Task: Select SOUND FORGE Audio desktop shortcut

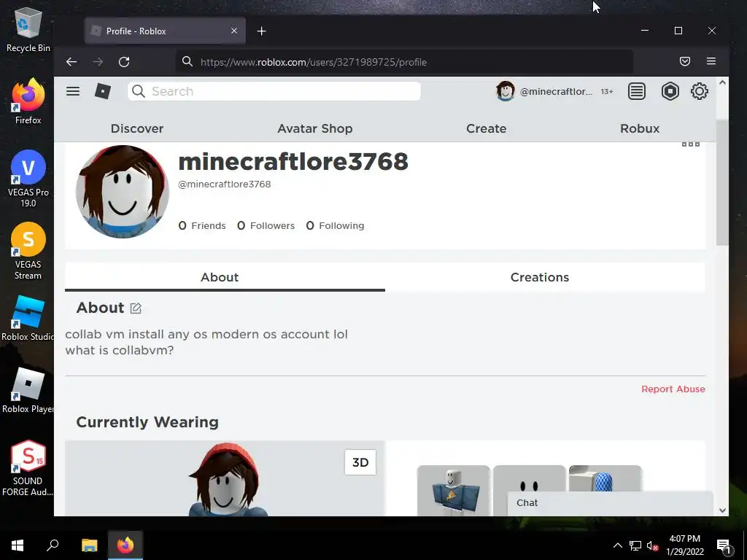Action: [x=28, y=468]
